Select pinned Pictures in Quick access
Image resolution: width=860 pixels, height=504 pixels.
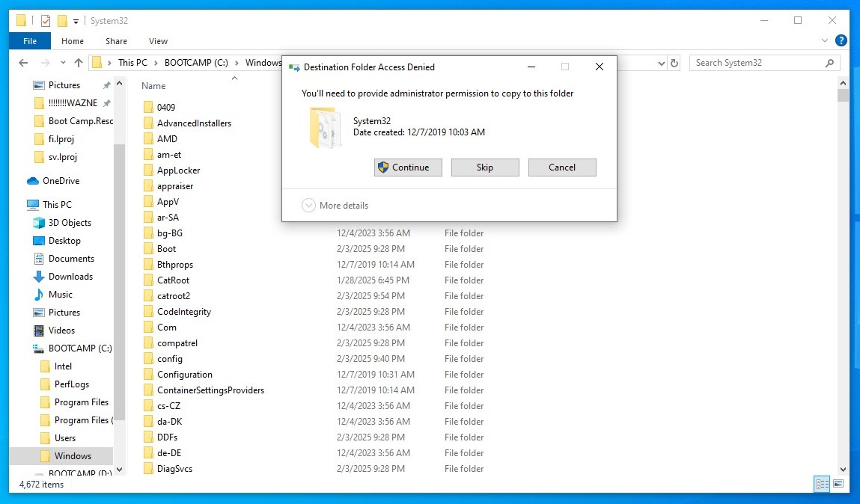(64, 85)
